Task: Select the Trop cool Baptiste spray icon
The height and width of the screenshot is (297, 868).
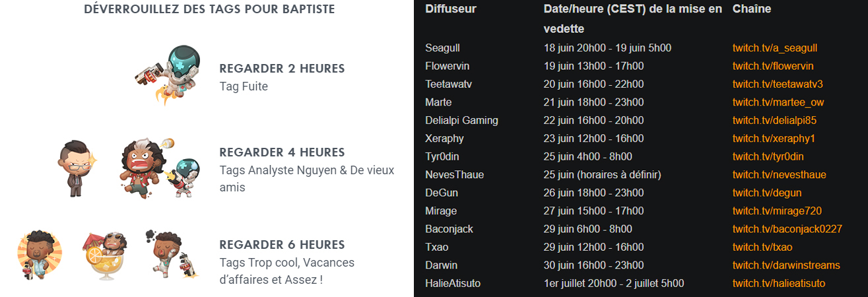Action: (39, 254)
